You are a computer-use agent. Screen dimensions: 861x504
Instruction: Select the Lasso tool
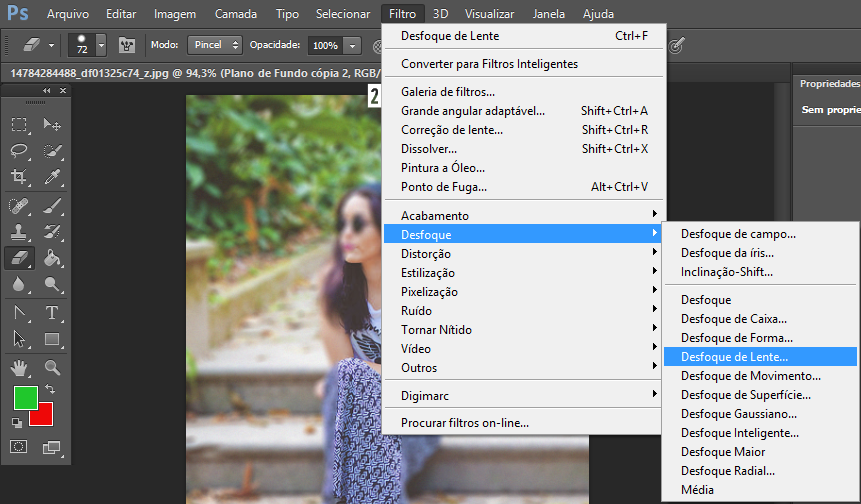pyautogui.click(x=19, y=150)
